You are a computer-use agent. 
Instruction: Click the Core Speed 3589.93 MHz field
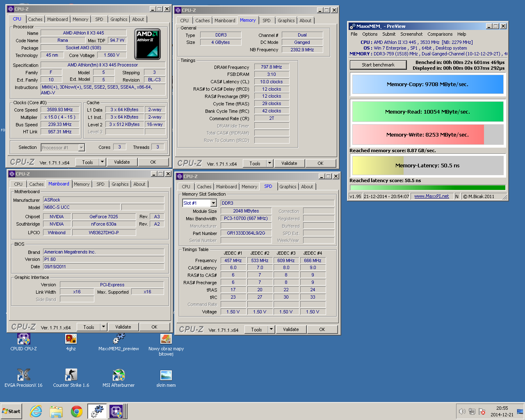(59, 110)
